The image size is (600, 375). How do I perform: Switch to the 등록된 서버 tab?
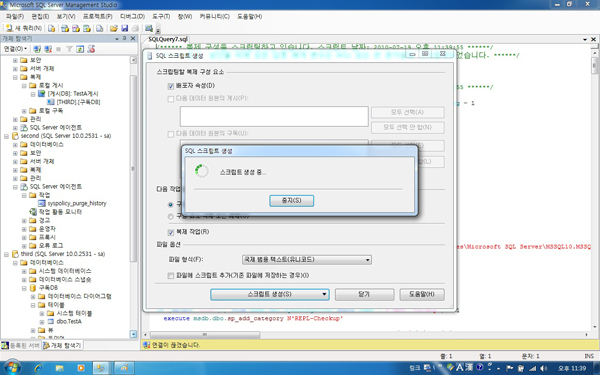click(21, 345)
